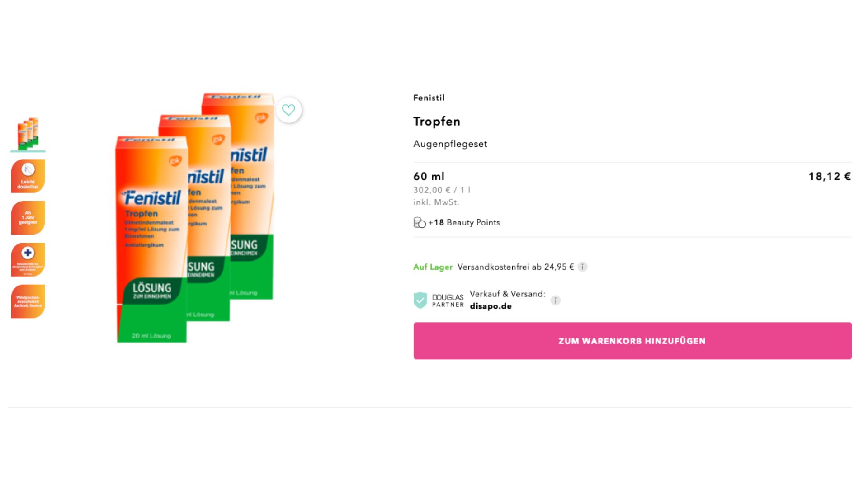Select the three-box product thumbnail
The height and width of the screenshot is (488, 868).
[x=28, y=133]
